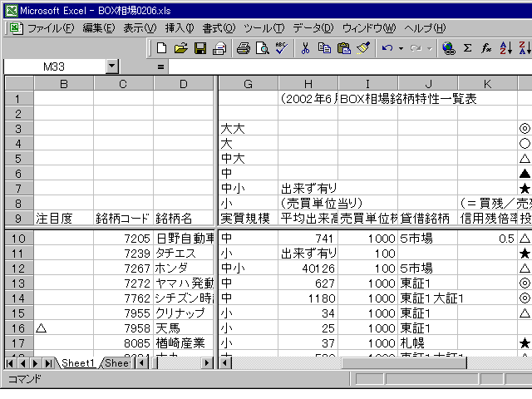Cut selection with the scissors icon
The image size is (532, 399).
tap(305, 48)
